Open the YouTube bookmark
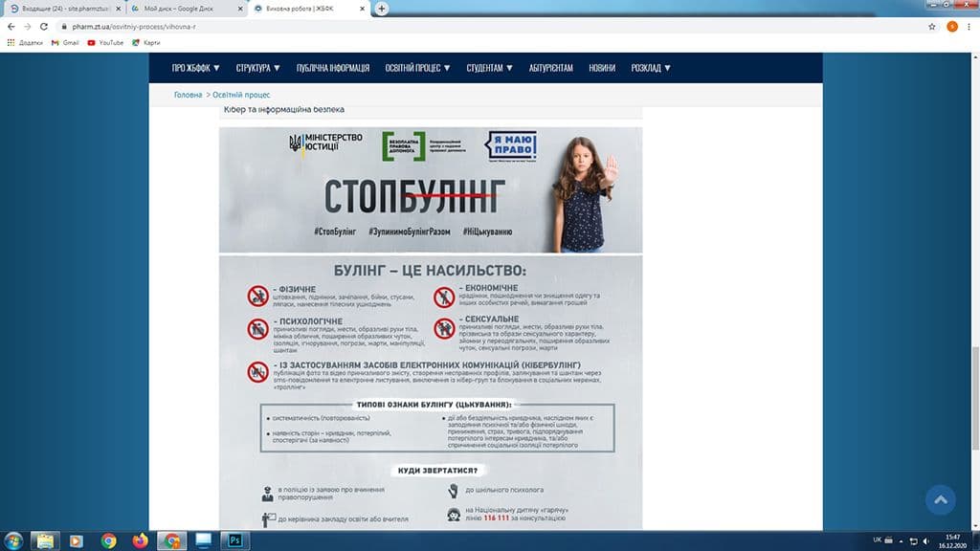The image size is (980, 551). click(105, 42)
